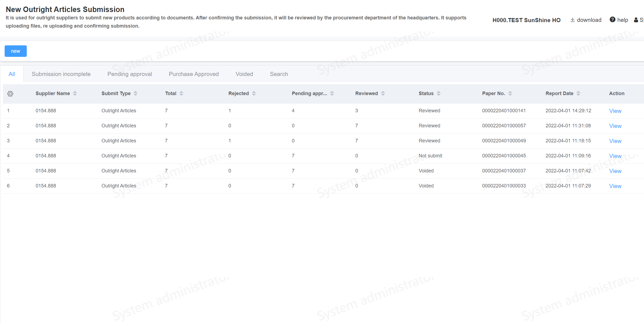Sort by Reviewed column arrows
This screenshot has height=323, width=644.
click(383, 93)
